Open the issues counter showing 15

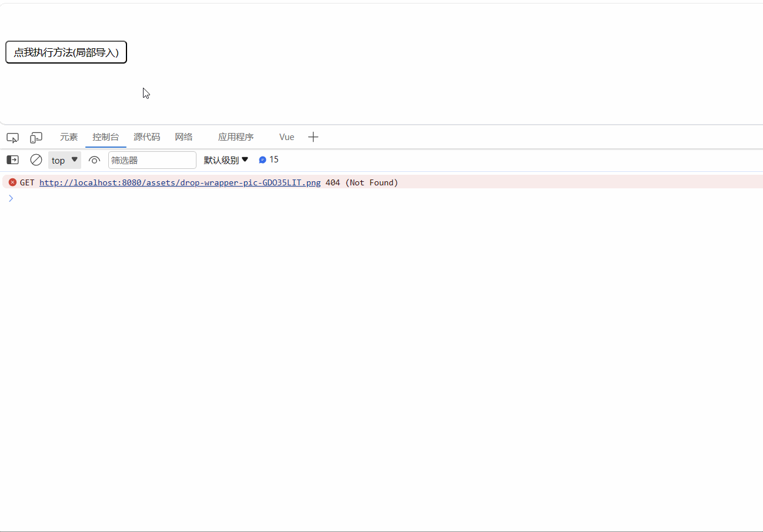(268, 159)
